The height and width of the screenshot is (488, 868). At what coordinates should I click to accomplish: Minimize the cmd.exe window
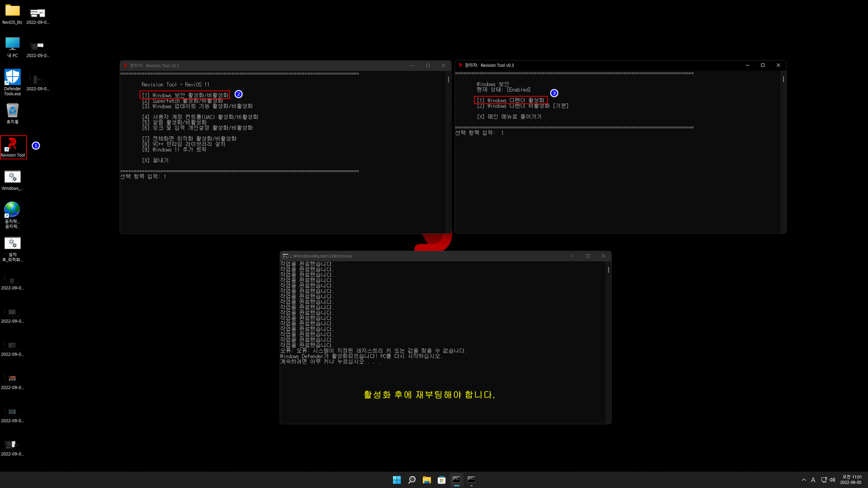point(573,256)
